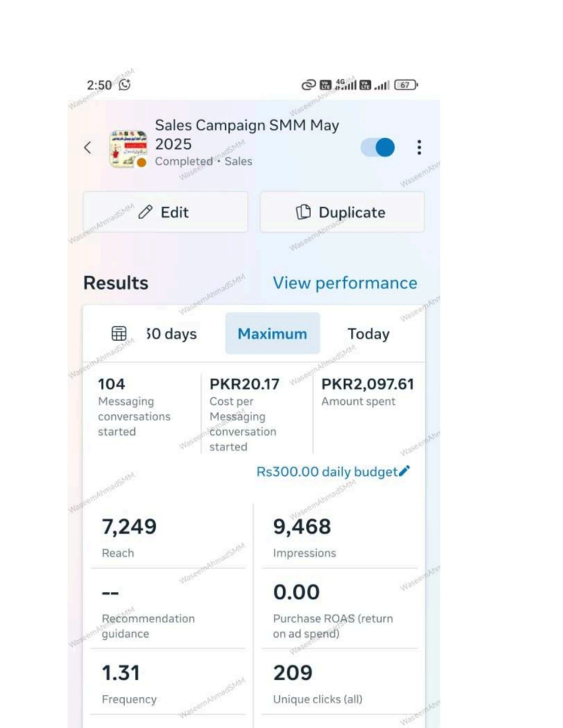Open the three-dot more options menu
This screenshot has height=728, width=563.
tap(419, 147)
